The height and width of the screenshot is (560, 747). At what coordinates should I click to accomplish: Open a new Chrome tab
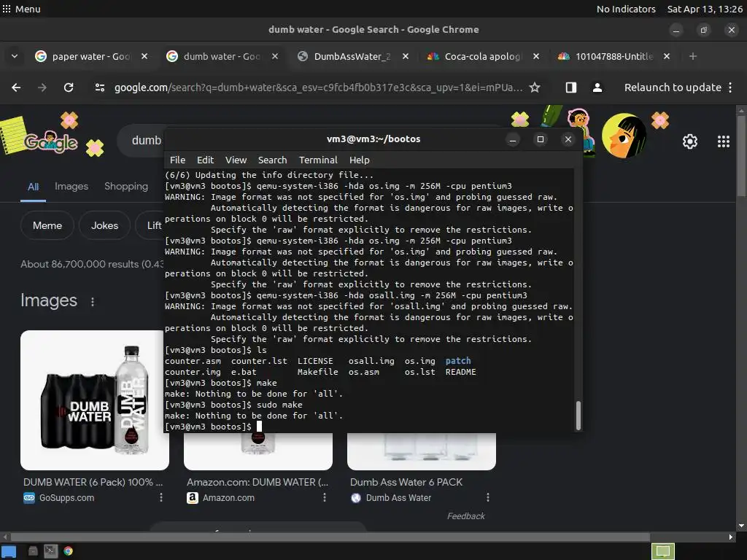pyautogui.click(x=693, y=56)
